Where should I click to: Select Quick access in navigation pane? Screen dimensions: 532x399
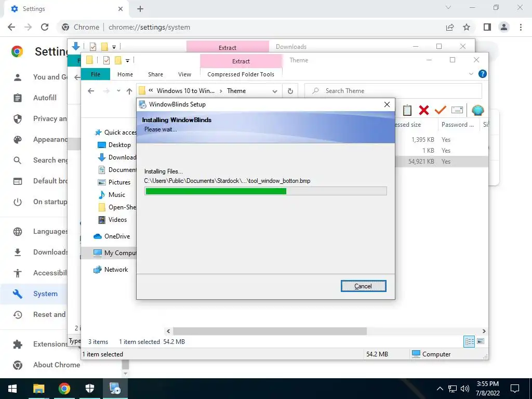pos(115,132)
